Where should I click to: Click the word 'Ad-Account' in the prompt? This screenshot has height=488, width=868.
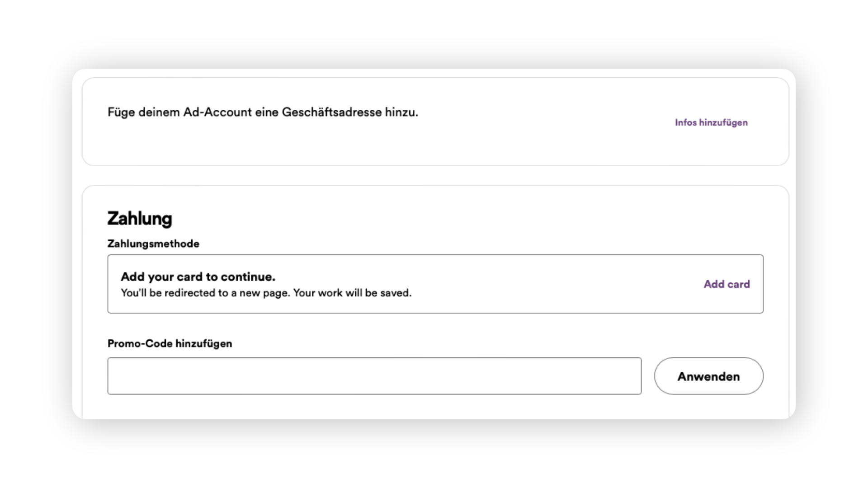217,112
